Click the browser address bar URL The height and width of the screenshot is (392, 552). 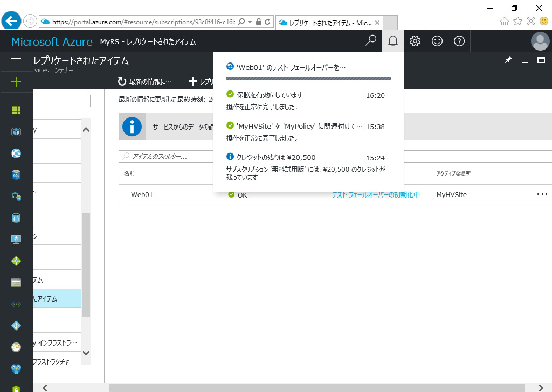click(143, 22)
